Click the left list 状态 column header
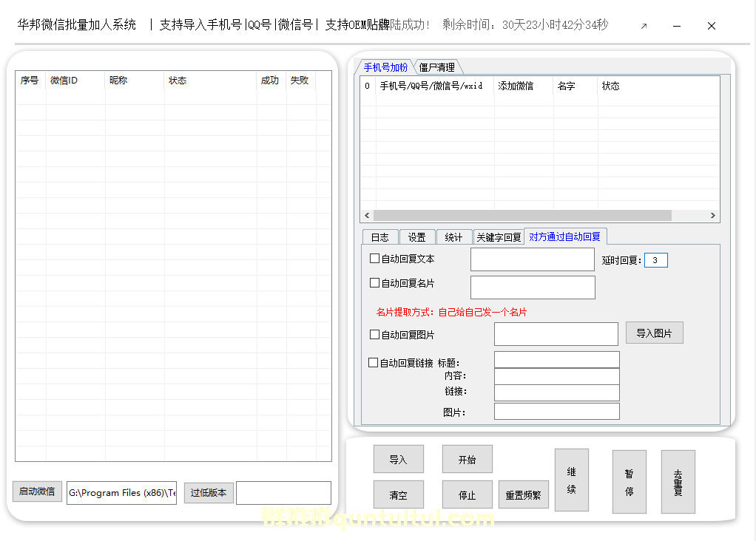The height and width of the screenshot is (541, 756). point(210,81)
